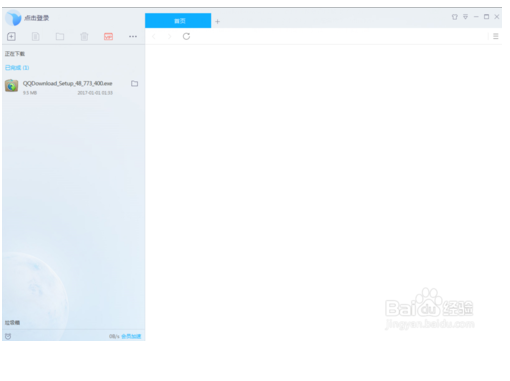Image resolution: width=510 pixels, height=381 pixels.
Task: Click the user avatar to log in
Action: [x=13, y=18]
